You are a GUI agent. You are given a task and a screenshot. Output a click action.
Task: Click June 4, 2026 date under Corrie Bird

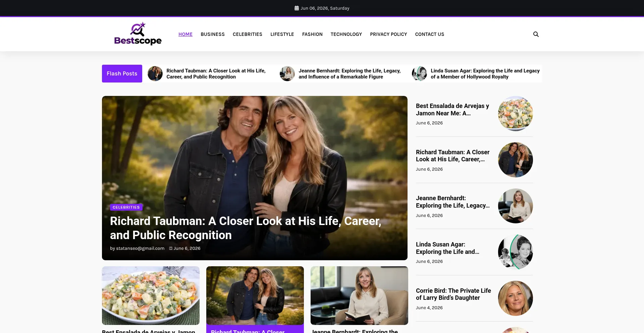click(x=429, y=308)
